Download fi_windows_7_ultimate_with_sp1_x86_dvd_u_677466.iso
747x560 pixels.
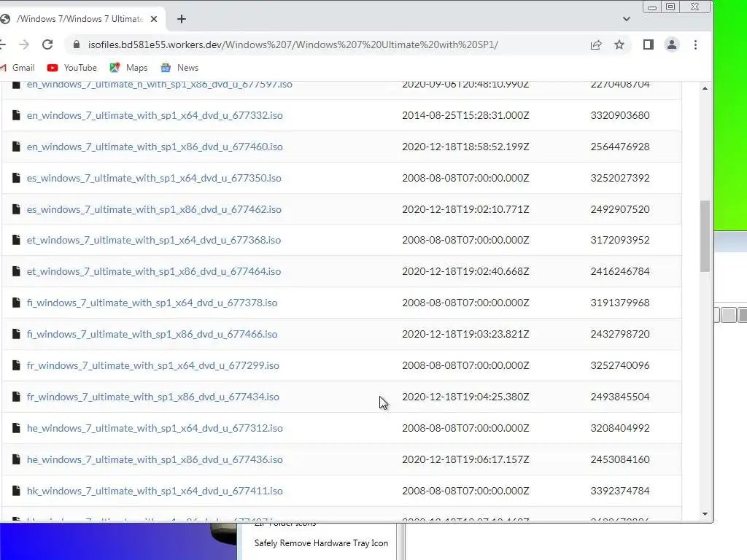pyautogui.click(x=152, y=334)
